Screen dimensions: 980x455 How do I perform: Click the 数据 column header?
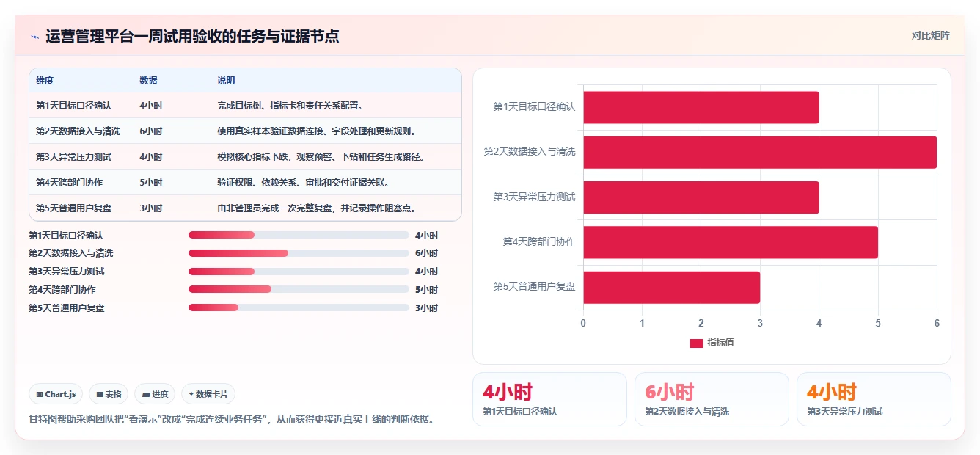tap(148, 81)
